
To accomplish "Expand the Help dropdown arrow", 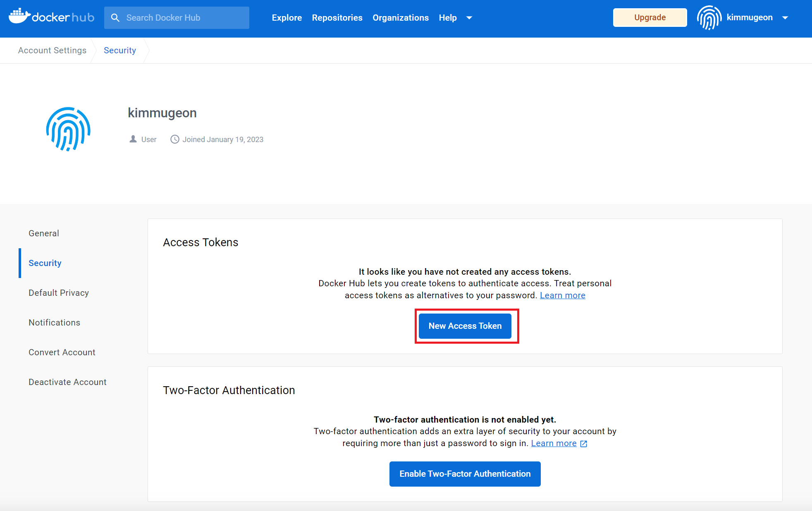I will (469, 18).
